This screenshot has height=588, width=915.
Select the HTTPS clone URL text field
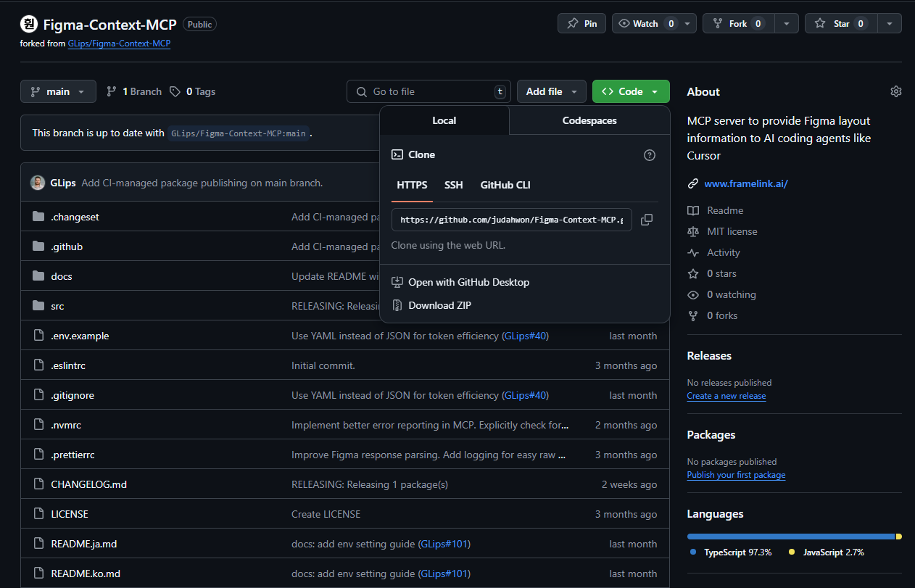point(511,220)
